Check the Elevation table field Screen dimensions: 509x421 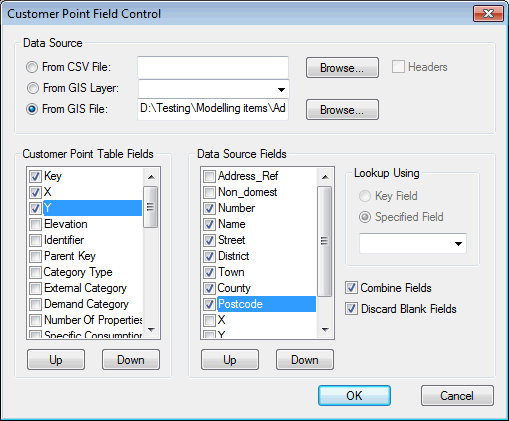coord(35,224)
